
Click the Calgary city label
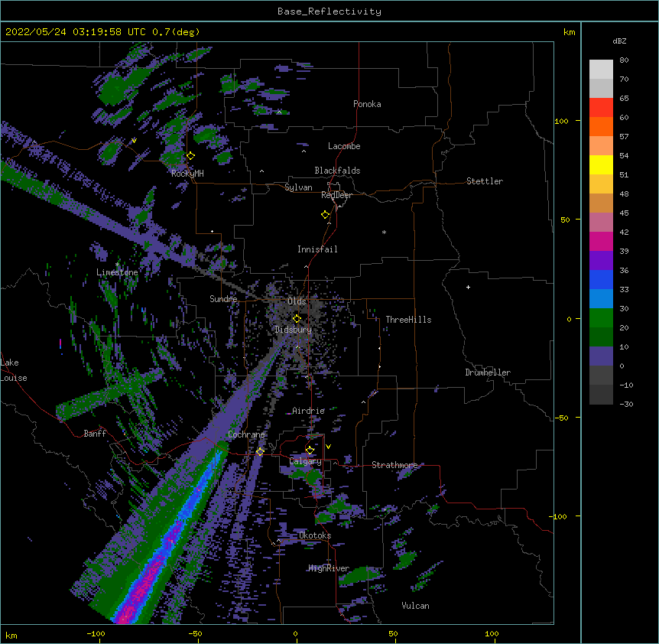[305, 461]
